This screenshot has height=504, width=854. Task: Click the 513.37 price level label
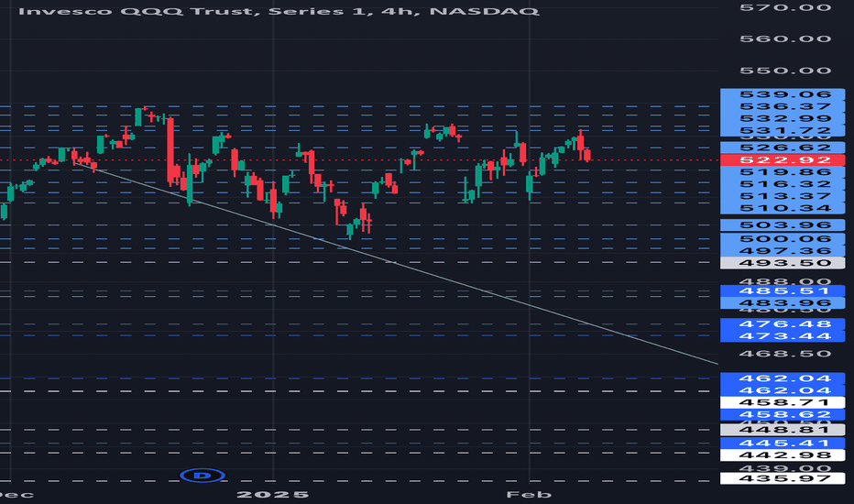click(783, 196)
